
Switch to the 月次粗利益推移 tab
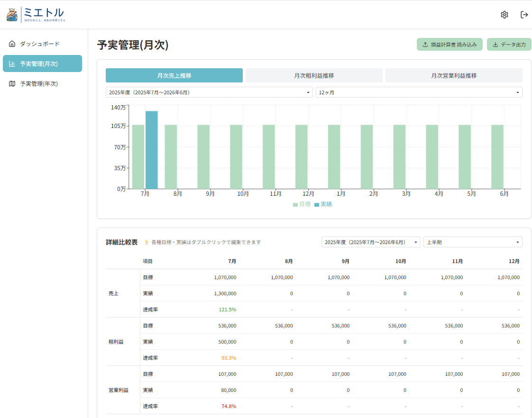click(314, 75)
